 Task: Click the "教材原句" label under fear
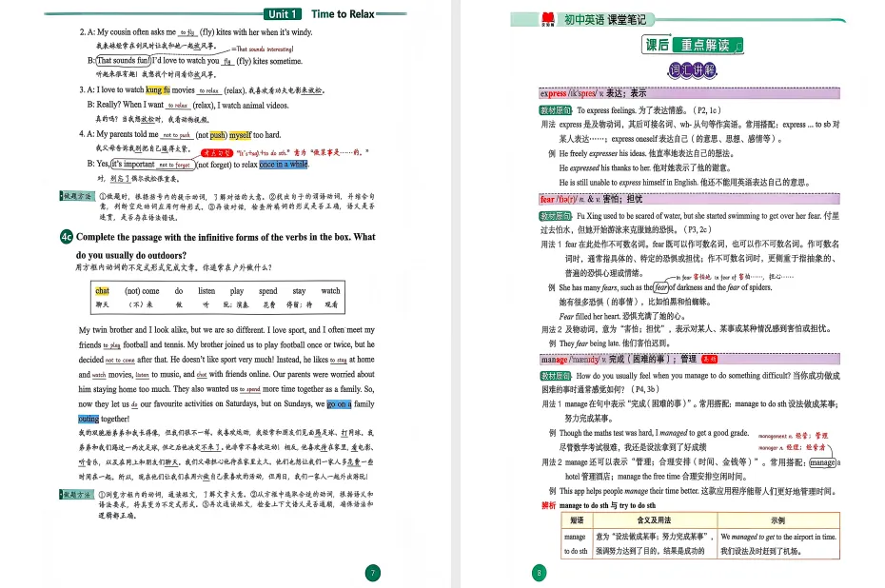coord(556,216)
